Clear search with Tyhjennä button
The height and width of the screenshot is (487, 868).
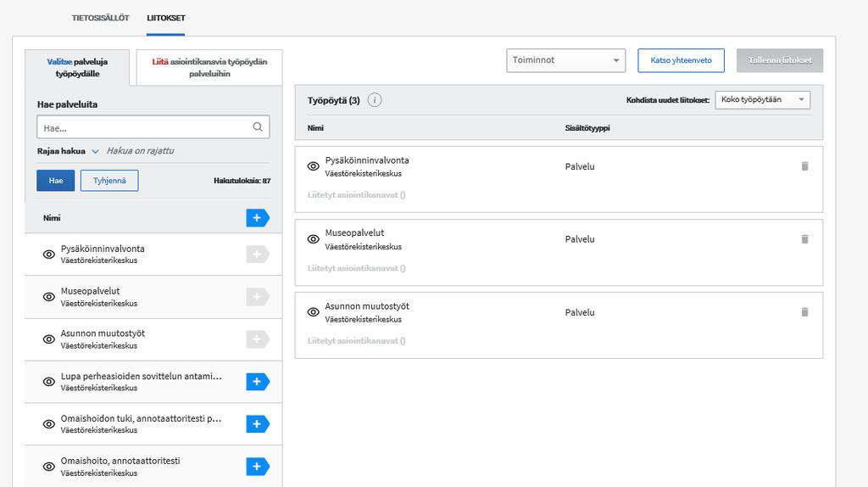tap(109, 181)
